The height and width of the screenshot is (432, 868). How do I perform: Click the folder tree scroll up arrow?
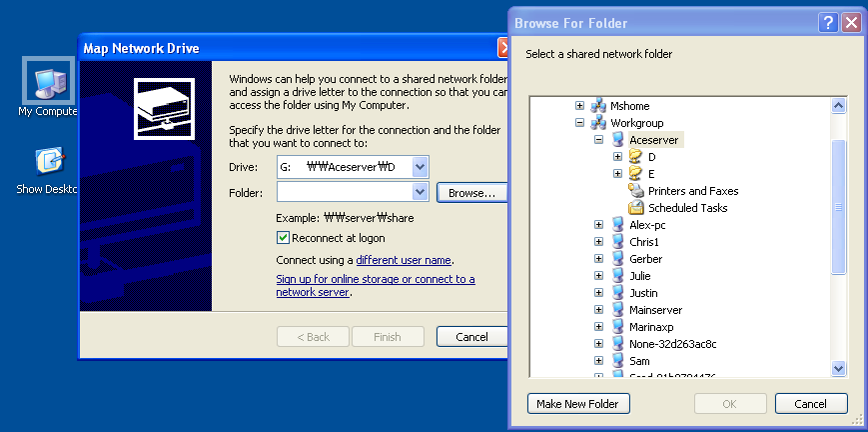click(838, 105)
